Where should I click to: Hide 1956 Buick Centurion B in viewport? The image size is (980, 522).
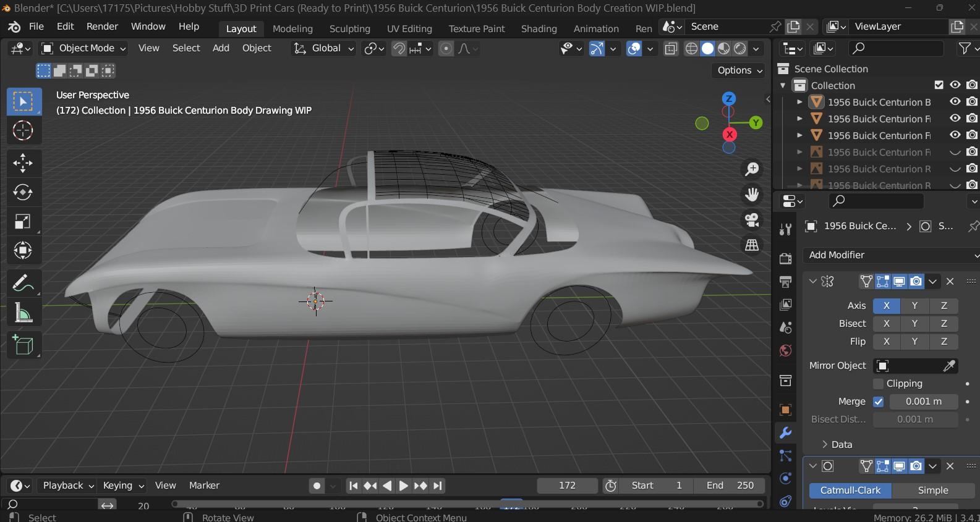tap(955, 102)
